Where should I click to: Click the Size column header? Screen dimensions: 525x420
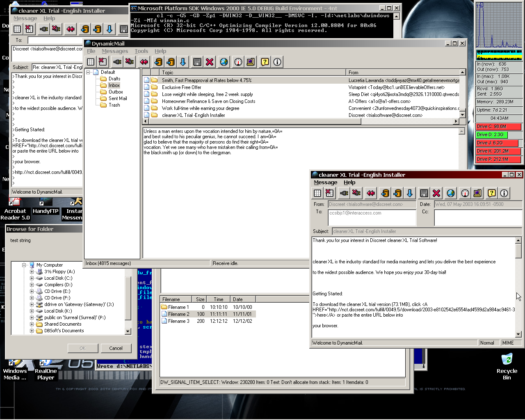(200, 299)
